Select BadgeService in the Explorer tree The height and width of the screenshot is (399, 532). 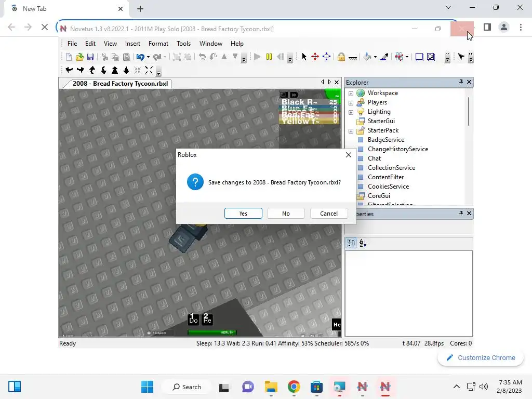pos(386,140)
